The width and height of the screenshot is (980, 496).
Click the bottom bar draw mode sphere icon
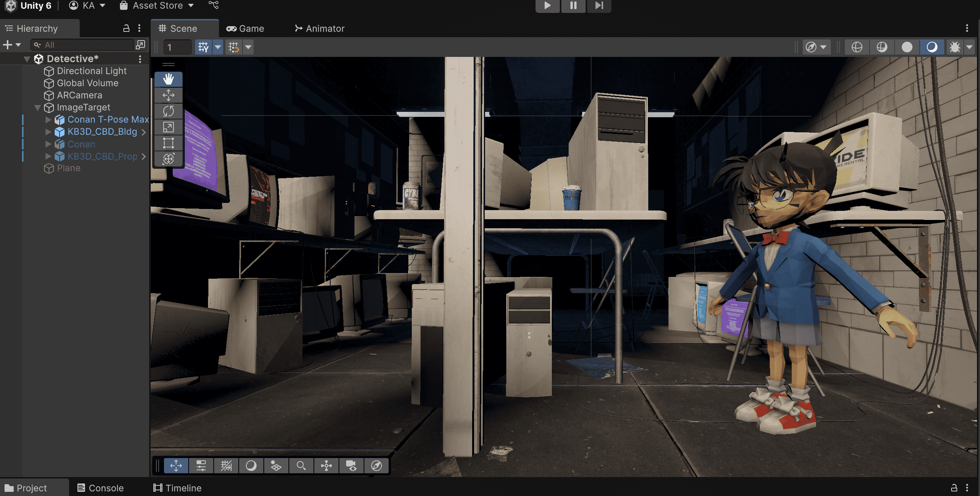coord(251,466)
